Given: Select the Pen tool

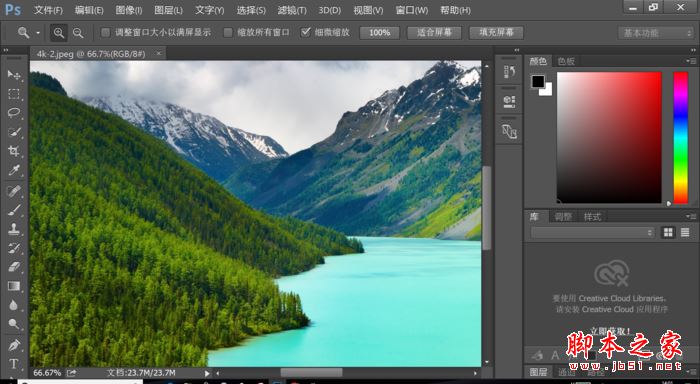Looking at the screenshot, I should pos(14,345).
